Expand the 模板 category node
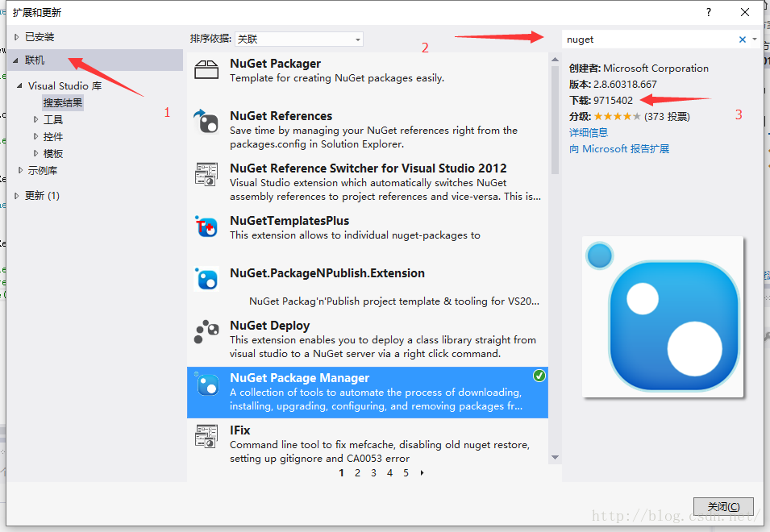The height and width of the screenshot is (532, 770). point(35,153)
